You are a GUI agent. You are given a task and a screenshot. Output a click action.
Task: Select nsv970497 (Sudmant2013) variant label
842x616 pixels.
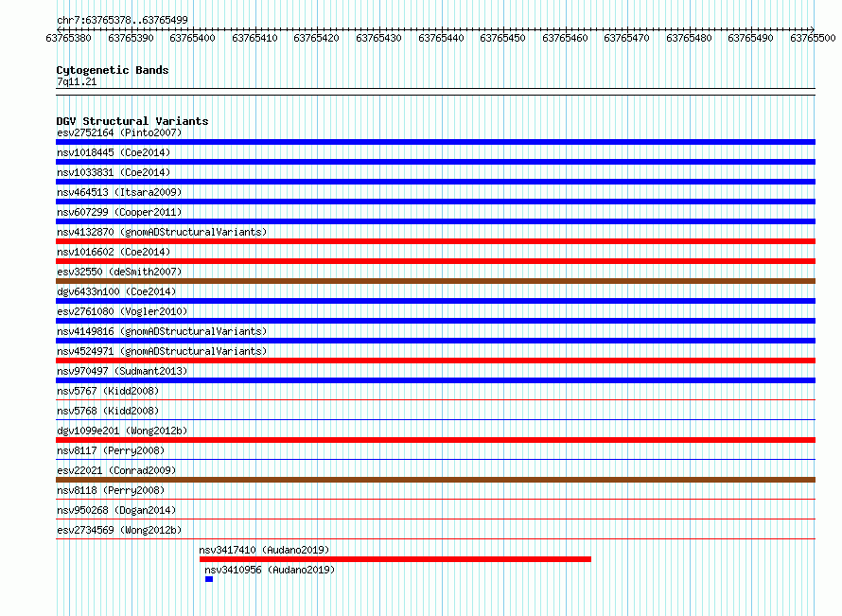tap(122, 371)
